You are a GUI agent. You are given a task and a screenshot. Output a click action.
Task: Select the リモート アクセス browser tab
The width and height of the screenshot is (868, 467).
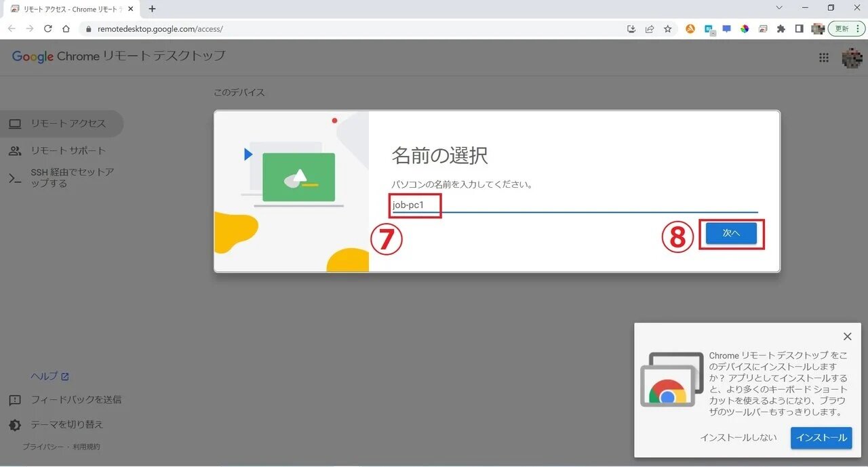[71, 9]
